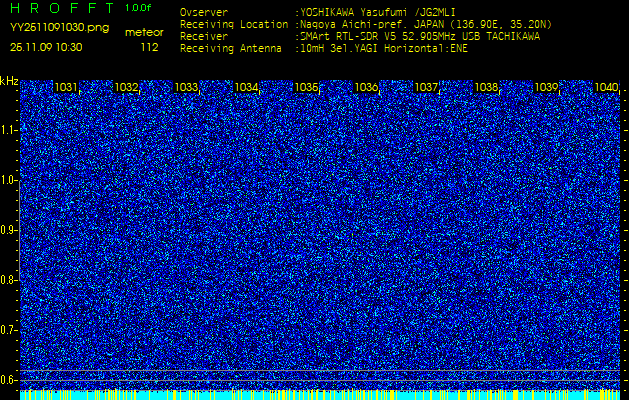Select the 1033 time marker
The image size is (629, 400).
tap(186, 88)
